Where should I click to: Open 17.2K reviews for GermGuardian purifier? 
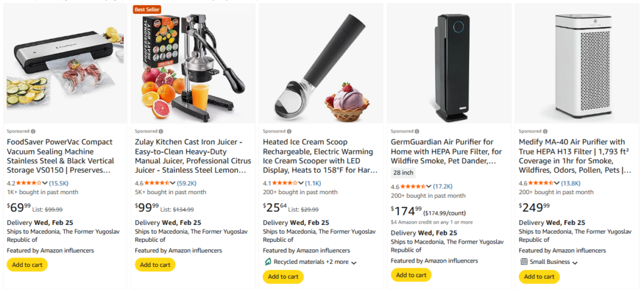click(443, 187)
